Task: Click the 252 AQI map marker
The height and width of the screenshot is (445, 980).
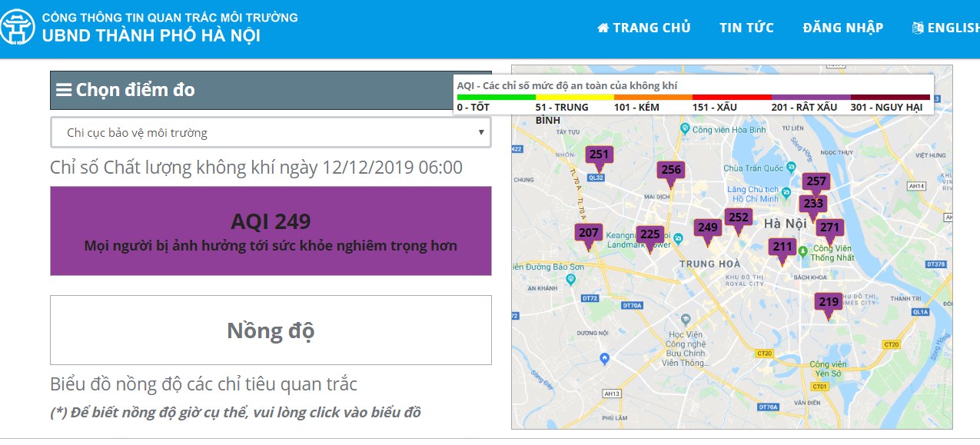Action: pyautogui.click(x=738, y=218)
